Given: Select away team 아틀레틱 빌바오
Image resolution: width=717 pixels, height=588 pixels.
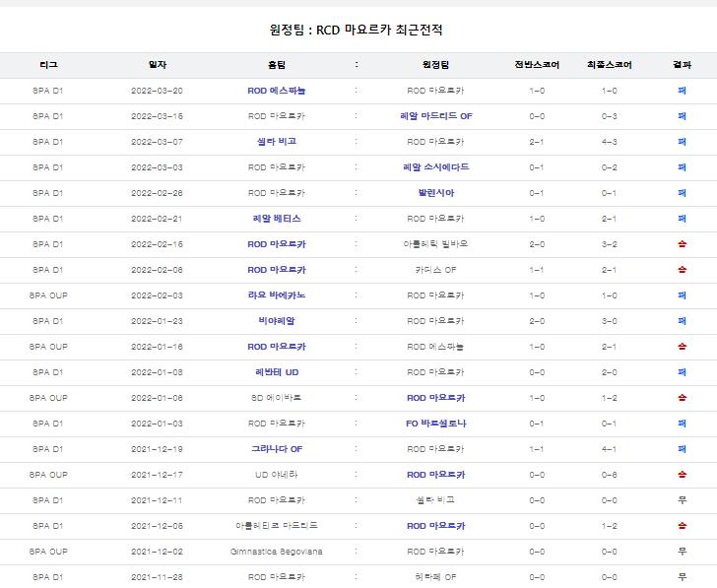Looking at the screenshot, I should (x=435, y=244).
